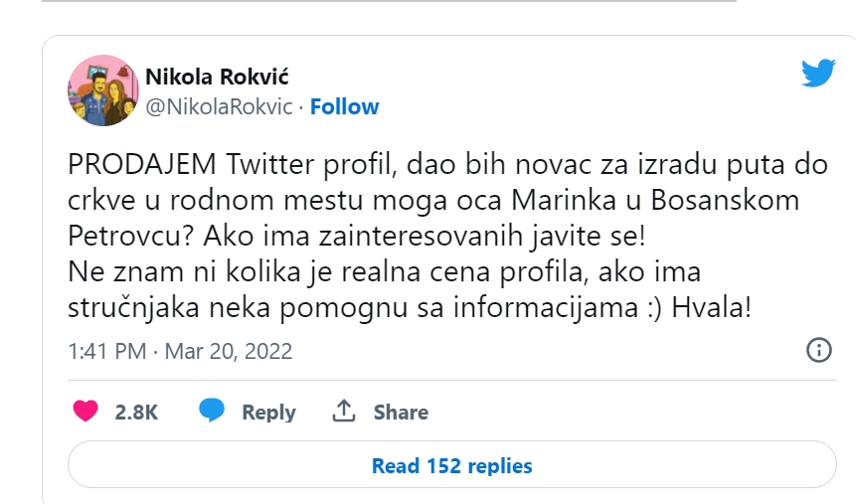Click the blue Twitter bird logo
The height and width of the screenshot is (504, 856).
click(818, 72)
